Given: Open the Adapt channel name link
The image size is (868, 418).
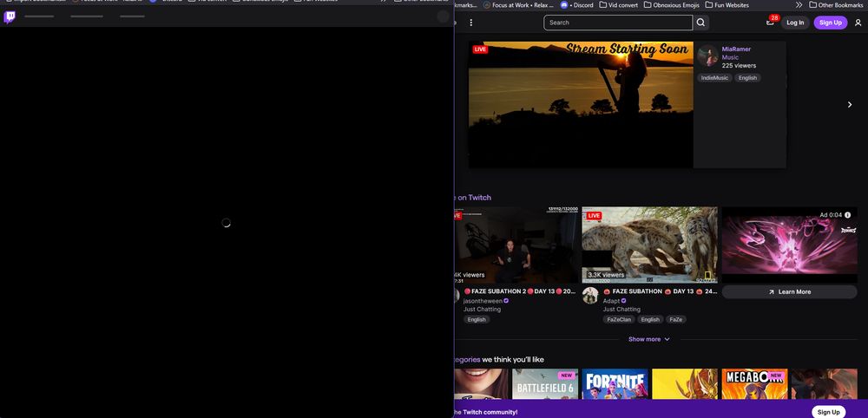Looking at the screenshot, I should pos(611,301).
